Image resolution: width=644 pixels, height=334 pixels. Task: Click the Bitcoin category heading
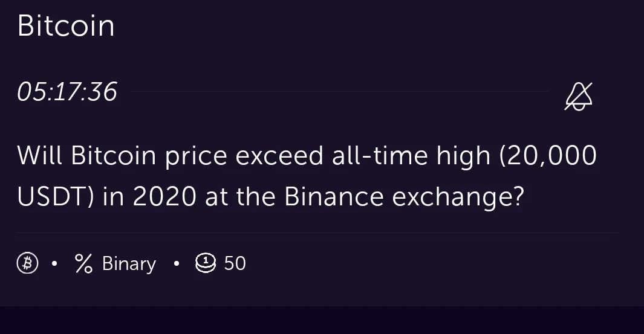click(66, 26)
